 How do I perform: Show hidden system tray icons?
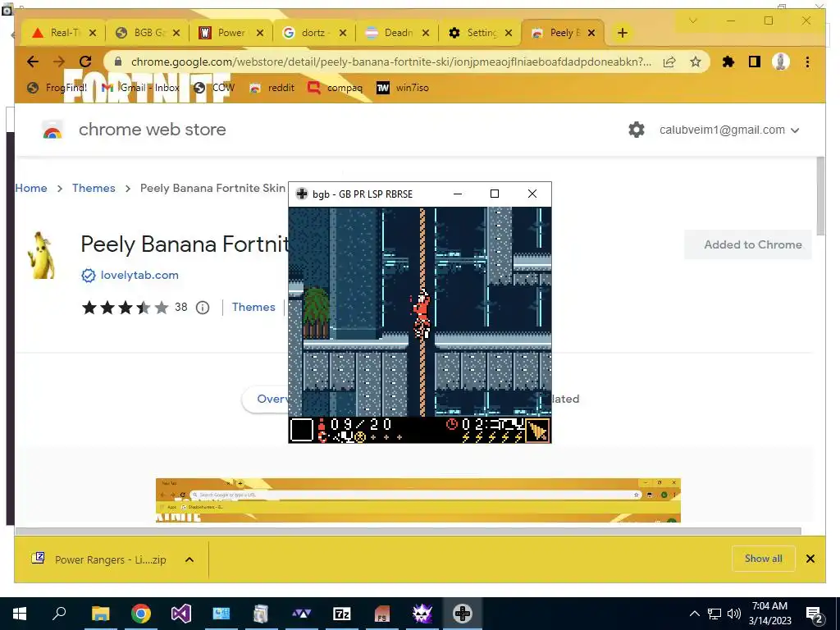(x=694, y=614)
